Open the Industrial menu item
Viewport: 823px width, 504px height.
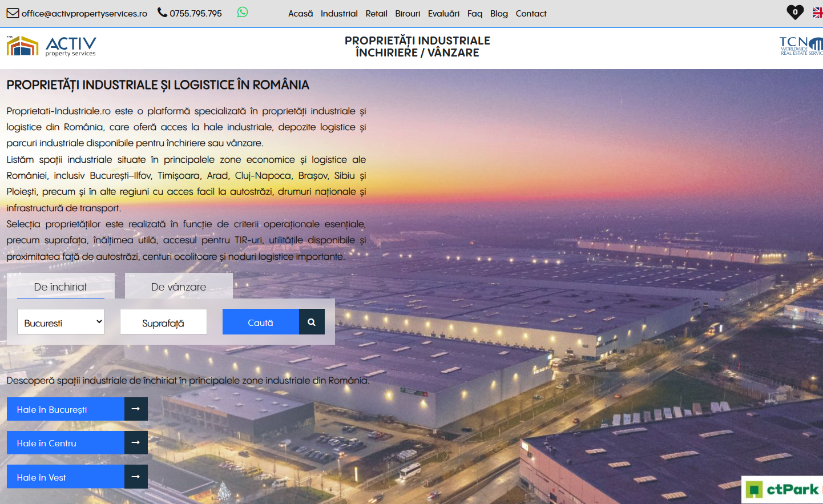339,13
